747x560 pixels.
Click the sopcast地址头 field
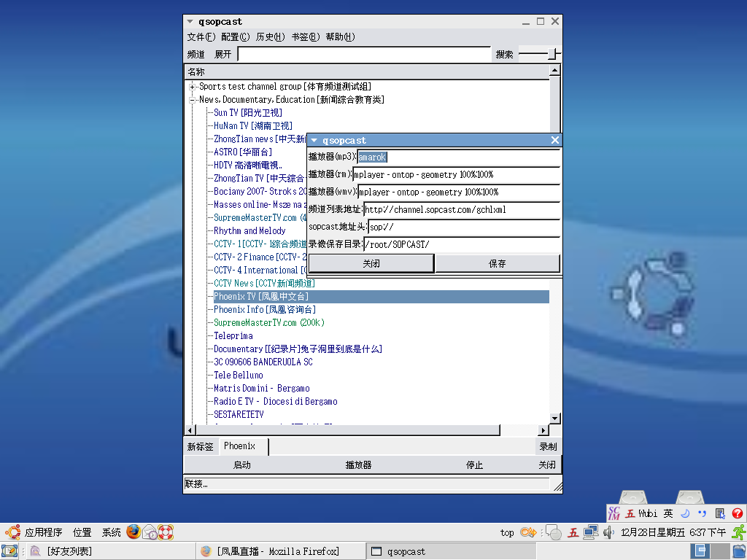tap(464, 227)
